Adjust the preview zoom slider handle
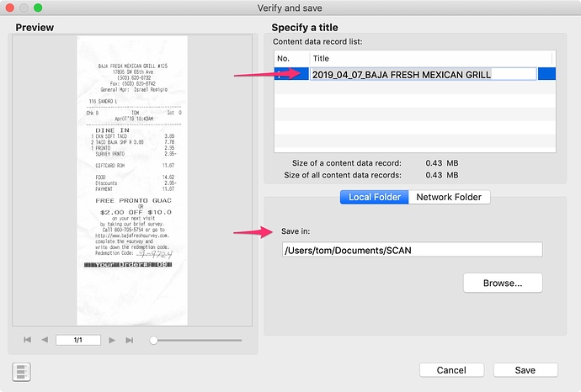This screenshot has height=392, width=581. [x=153, y=340]
